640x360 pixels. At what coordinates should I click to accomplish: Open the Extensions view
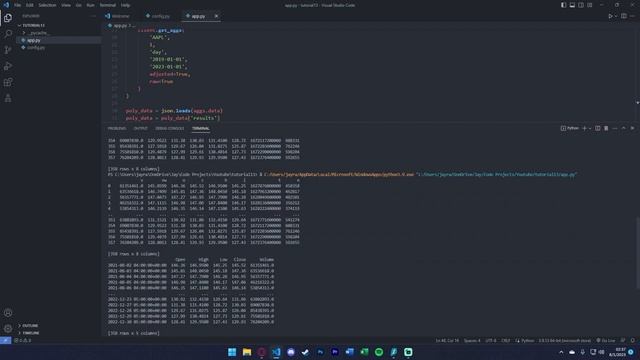click(8, 82)
